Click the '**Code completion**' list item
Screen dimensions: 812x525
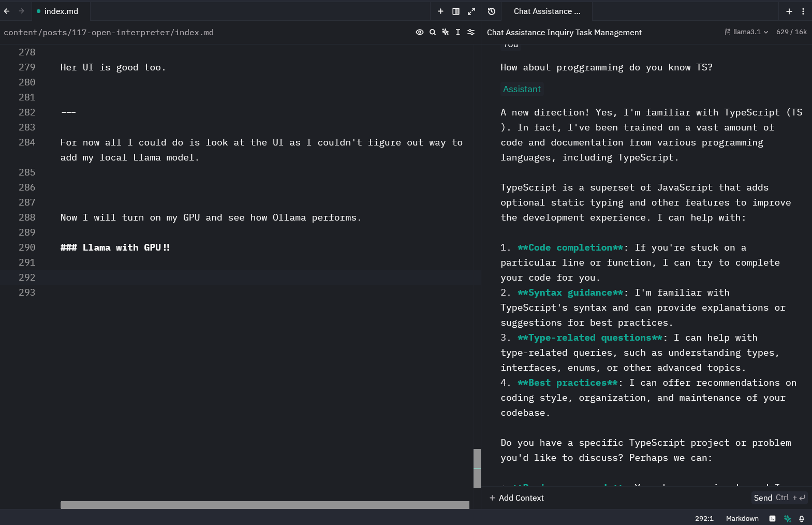coord(570,247)
